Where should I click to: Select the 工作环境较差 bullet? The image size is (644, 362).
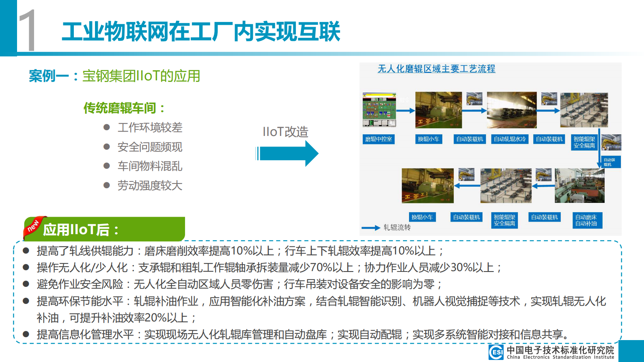(143, 127)
